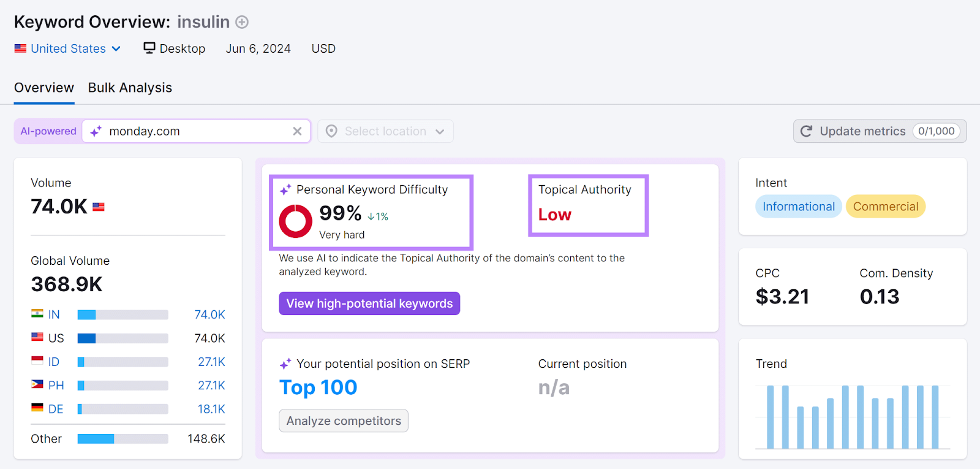Click the US flag beside United States

pyautogui.click(x=21, y=48)
